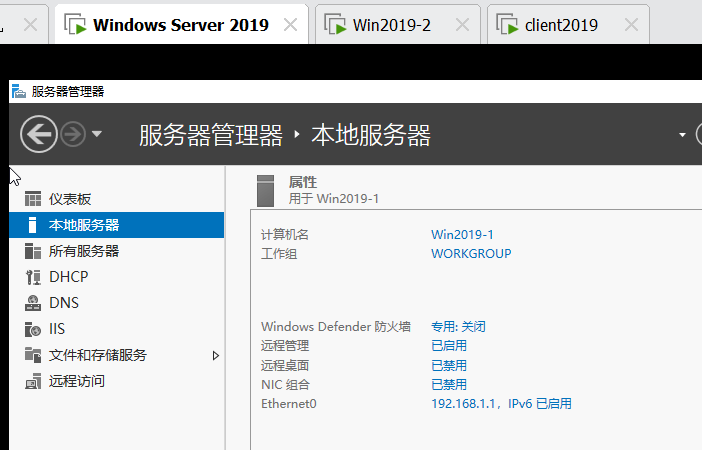The width and height of the screenshot is (702, 450).
Task: Click the IIS role icon
Action: pyautogui.click(x=33, y=329)
